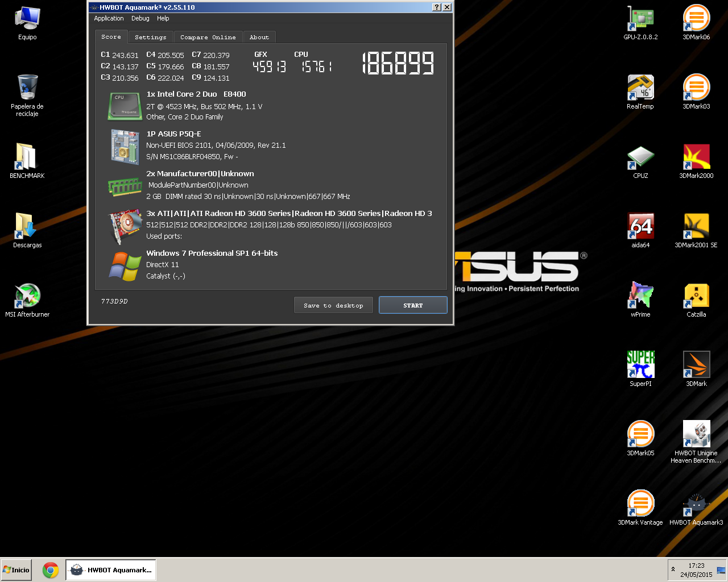
Task: Launch 3DMark2000 shortcut
Action: pos(696,161)
